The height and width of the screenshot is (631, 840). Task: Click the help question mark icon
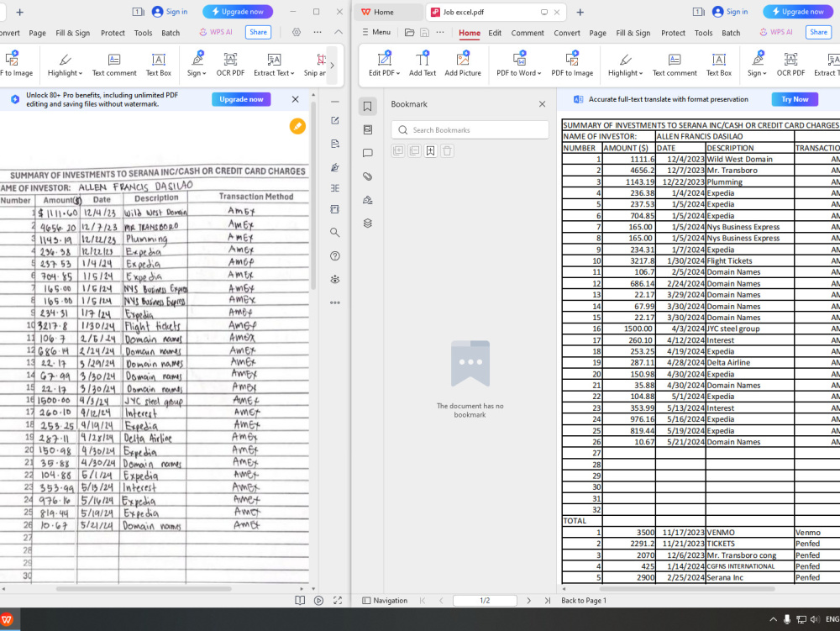click(x=335, y=256)
